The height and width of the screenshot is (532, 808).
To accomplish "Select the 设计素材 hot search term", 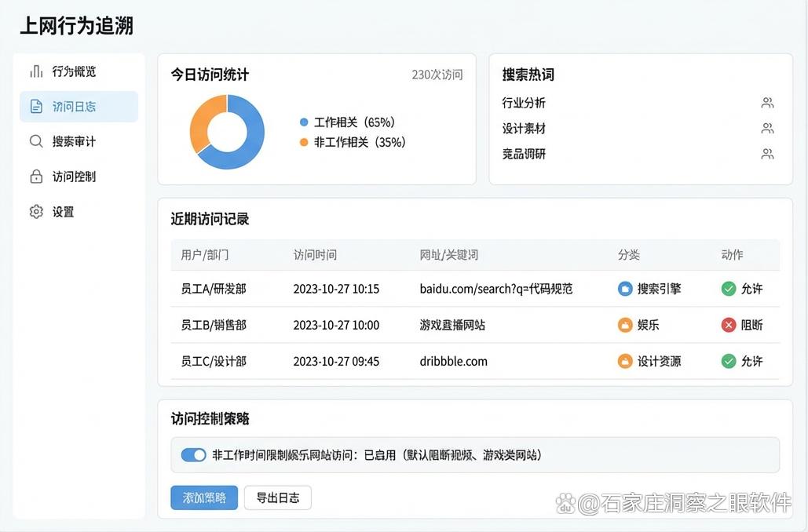I will [x=524, y=128].
